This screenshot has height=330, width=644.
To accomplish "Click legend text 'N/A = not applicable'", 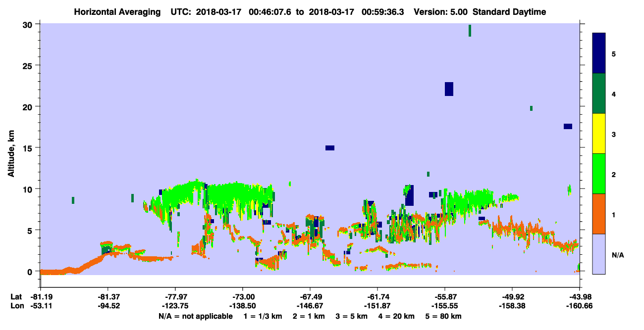I will click(x=195, y=316).
